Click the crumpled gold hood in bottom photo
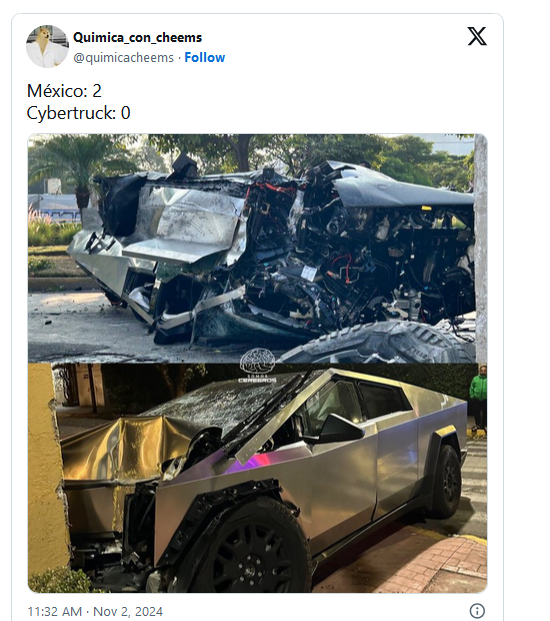 point(125,448)
